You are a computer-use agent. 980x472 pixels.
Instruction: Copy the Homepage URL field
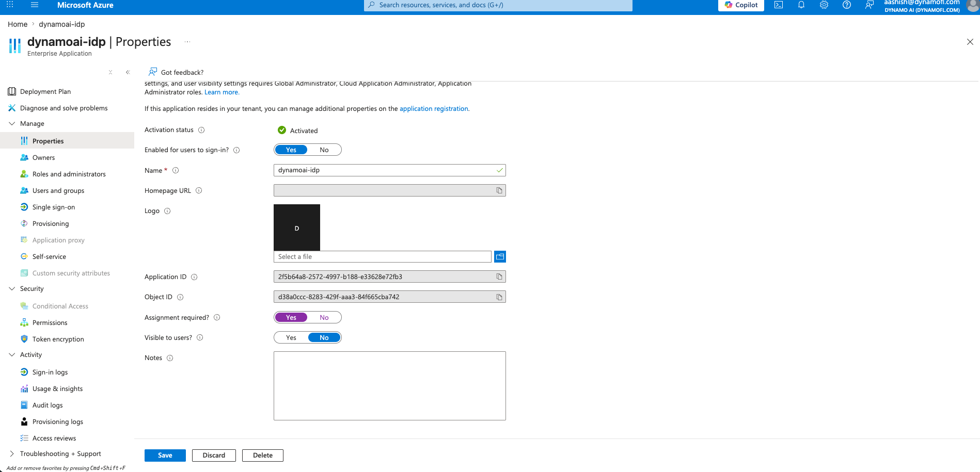click(x=499, y=191)
